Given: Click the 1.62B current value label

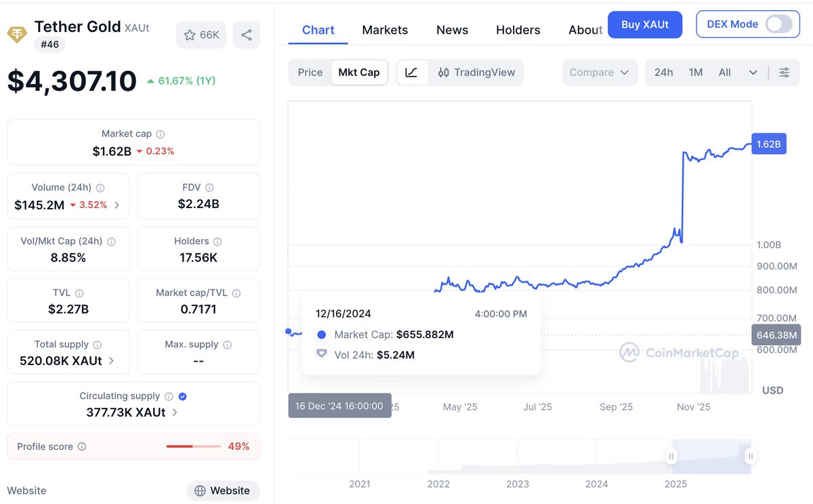Looking at the screenshot, I should tap(769, 144).
